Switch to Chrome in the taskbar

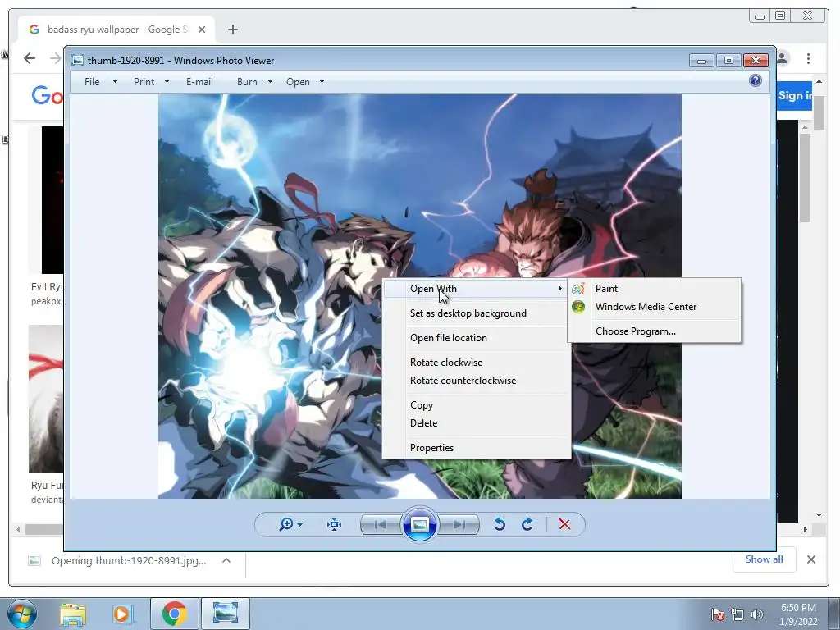point(174,614)
